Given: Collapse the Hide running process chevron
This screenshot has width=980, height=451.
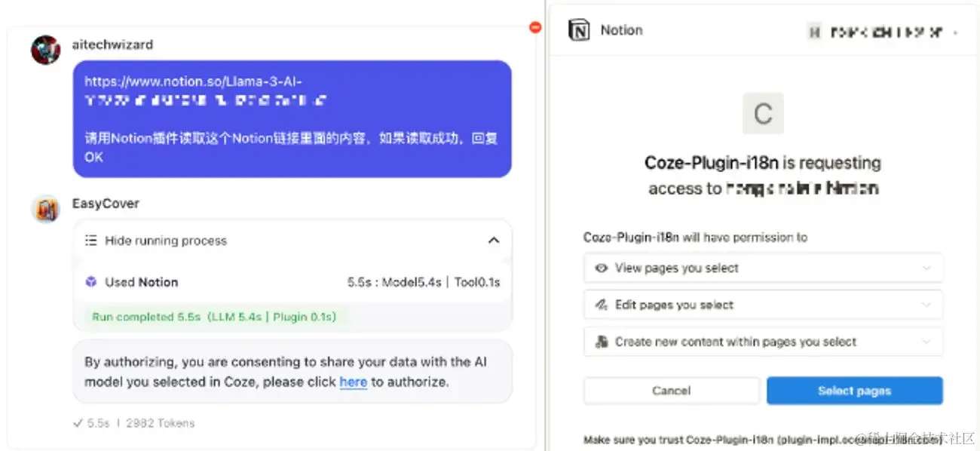Looking at the screenshot, I should pos(494,241).
